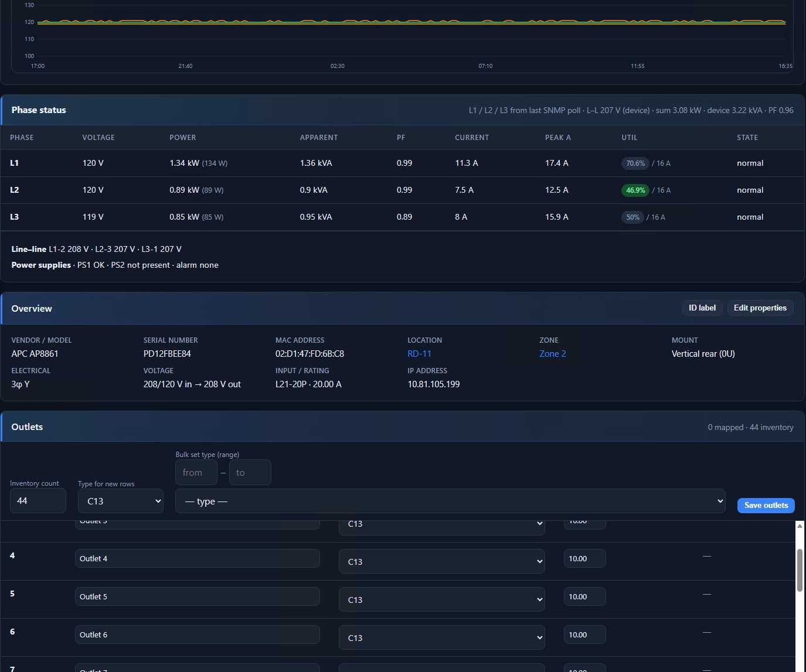
Task: Click the outlets list scrollbar thumb
Action: (x=800, y=570)
